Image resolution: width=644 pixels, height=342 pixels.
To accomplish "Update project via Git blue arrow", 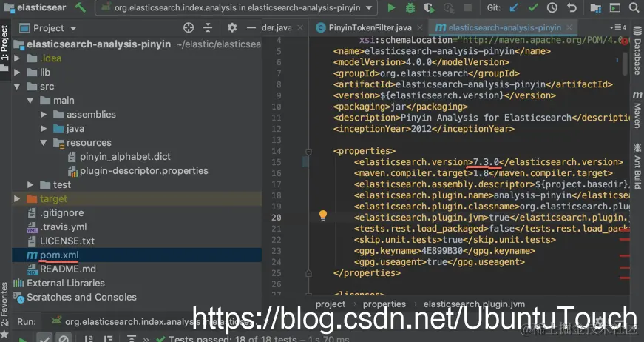I will click(514, 7).
